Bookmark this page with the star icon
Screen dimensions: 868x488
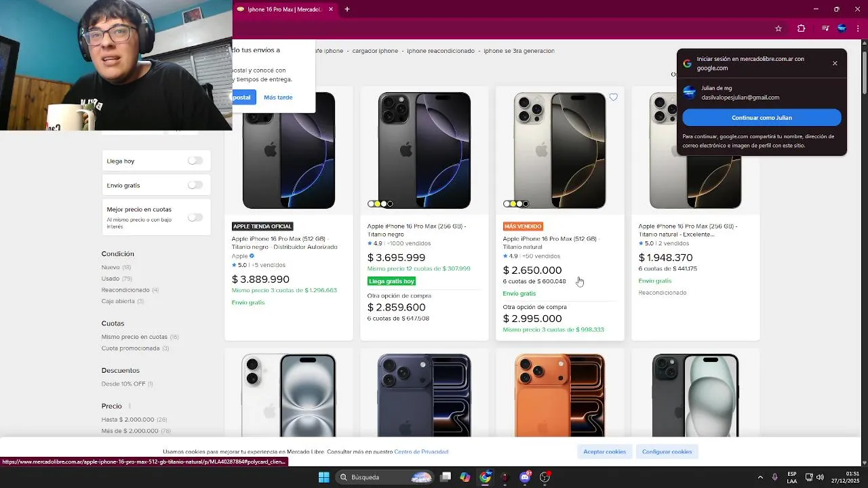[x=778, y=28]
